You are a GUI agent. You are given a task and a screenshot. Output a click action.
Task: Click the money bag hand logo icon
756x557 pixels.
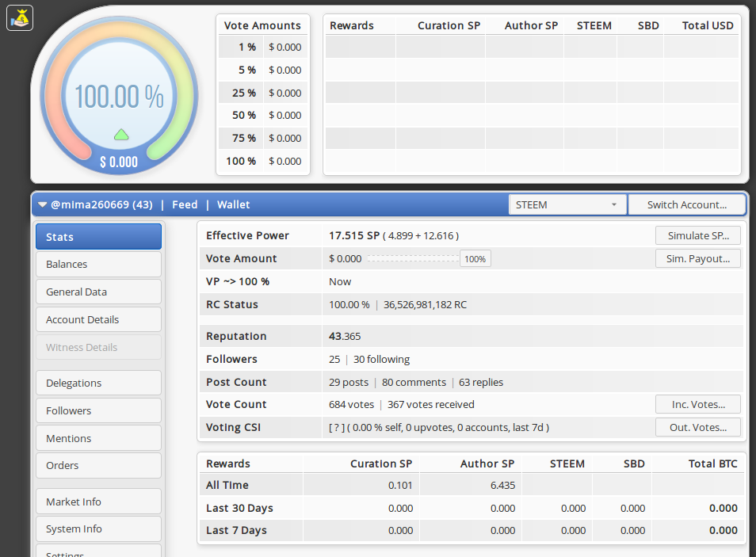[x=20, y=18]
